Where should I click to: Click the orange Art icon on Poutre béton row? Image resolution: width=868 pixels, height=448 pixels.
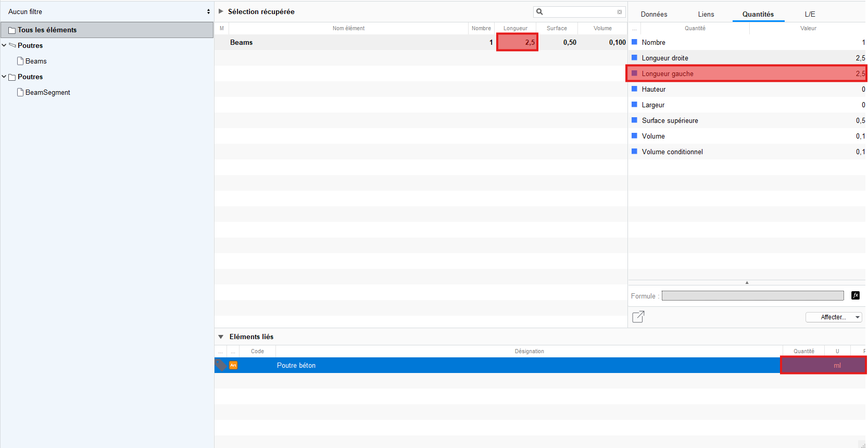[x=233, y=365]
